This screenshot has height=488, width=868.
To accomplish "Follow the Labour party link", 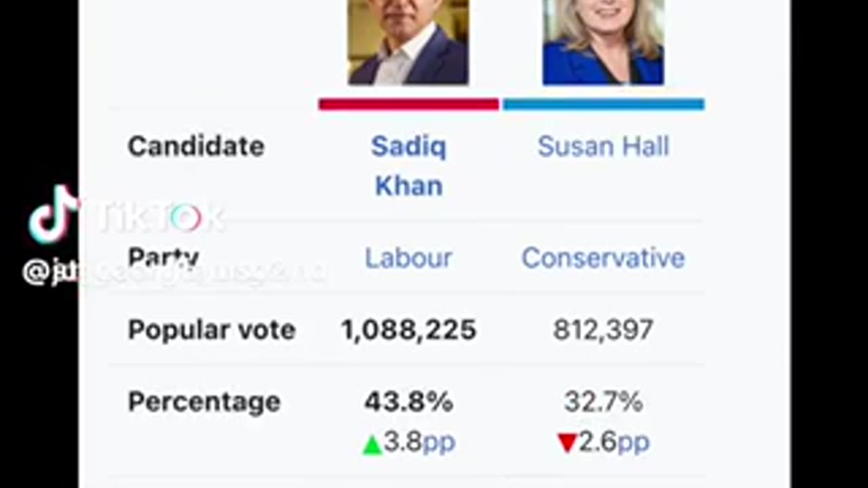I will [408, 258].
